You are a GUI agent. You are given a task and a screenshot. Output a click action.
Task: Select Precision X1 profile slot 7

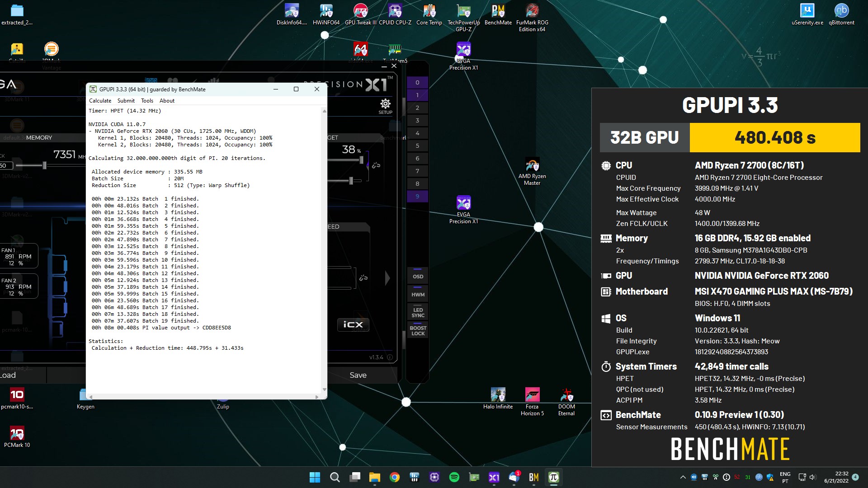coord(417,171)
